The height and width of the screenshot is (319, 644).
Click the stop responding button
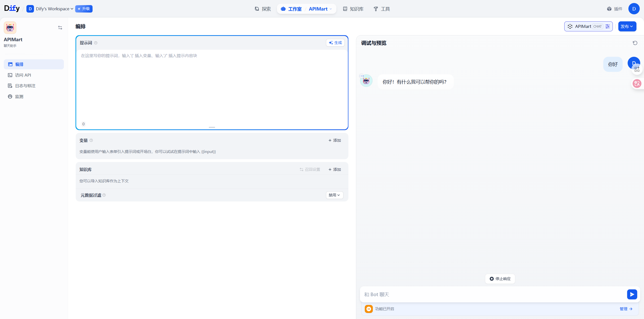500,279
